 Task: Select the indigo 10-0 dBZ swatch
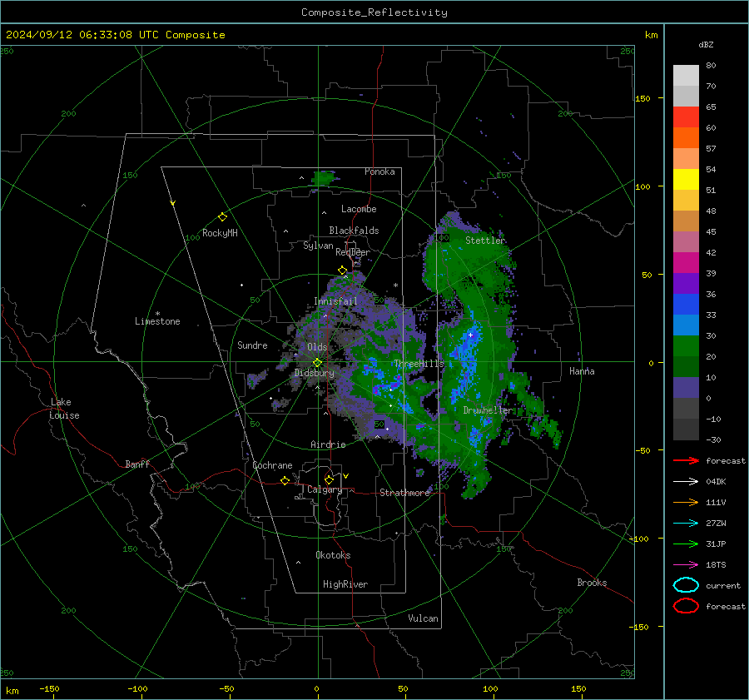click(x=686, y=388)
